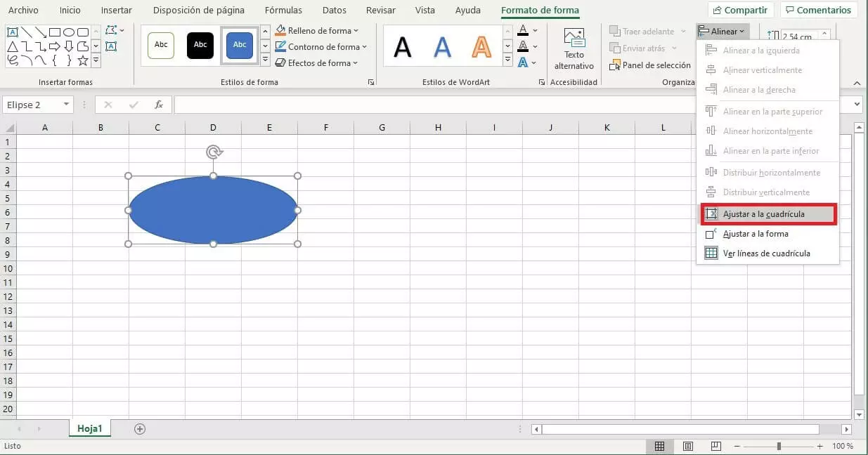This screenshot has height=455, width=868.
Task: Open Estilos de forma dialog launcher
Action: (371, 82)
